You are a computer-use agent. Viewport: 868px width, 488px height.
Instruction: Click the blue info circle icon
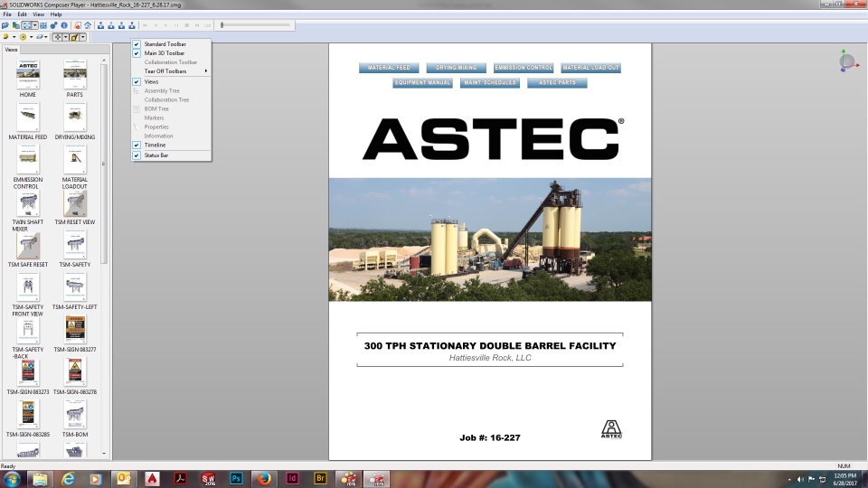click(x=64, y=25)
